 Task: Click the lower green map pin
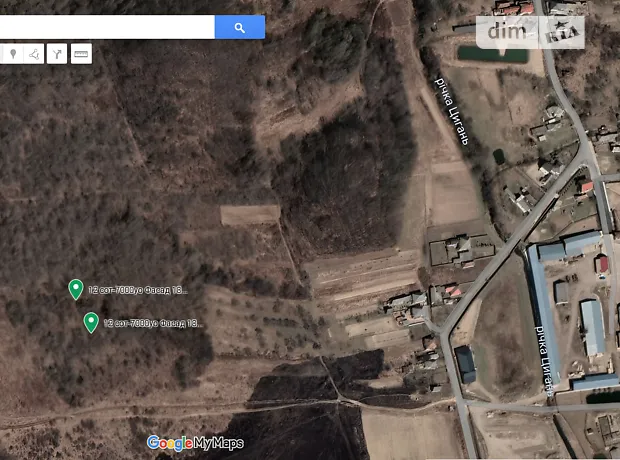[x=91, y=322]
